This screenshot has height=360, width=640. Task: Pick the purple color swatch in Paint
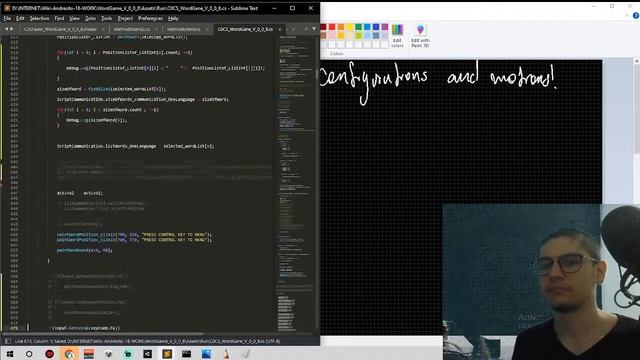point(384,27)
